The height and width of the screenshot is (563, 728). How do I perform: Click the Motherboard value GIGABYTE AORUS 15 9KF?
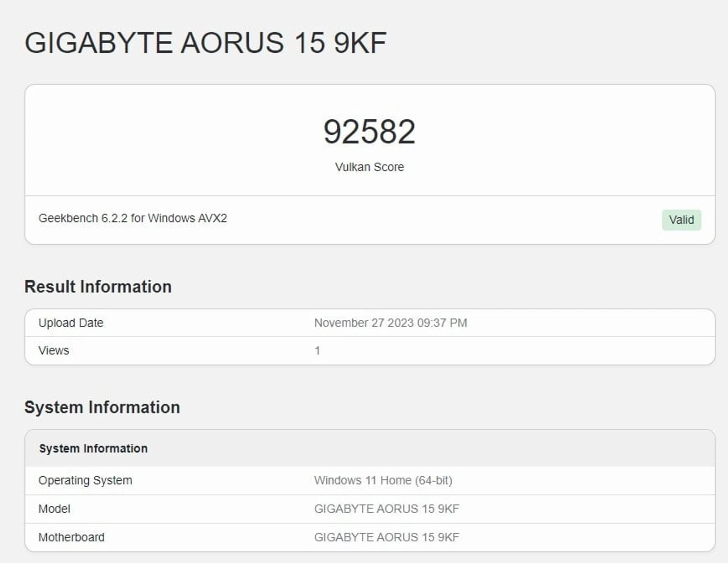(x=387, y=537)
